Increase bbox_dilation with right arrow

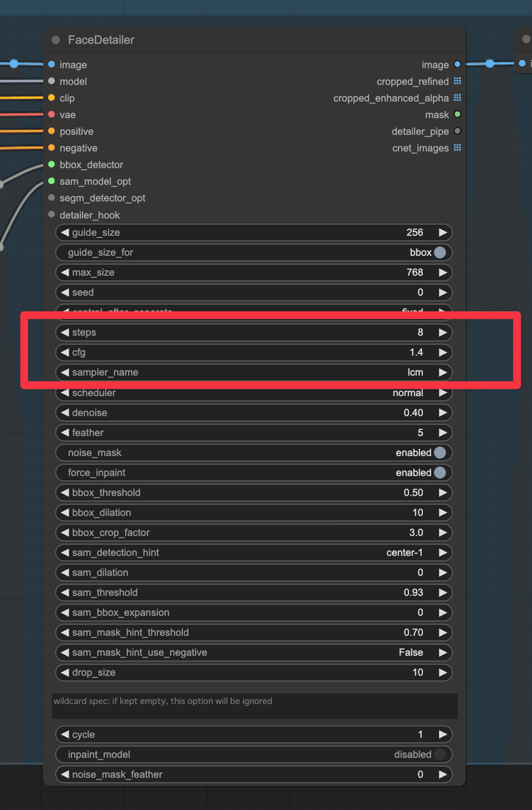pyautogui.click(x=443, y=512)
